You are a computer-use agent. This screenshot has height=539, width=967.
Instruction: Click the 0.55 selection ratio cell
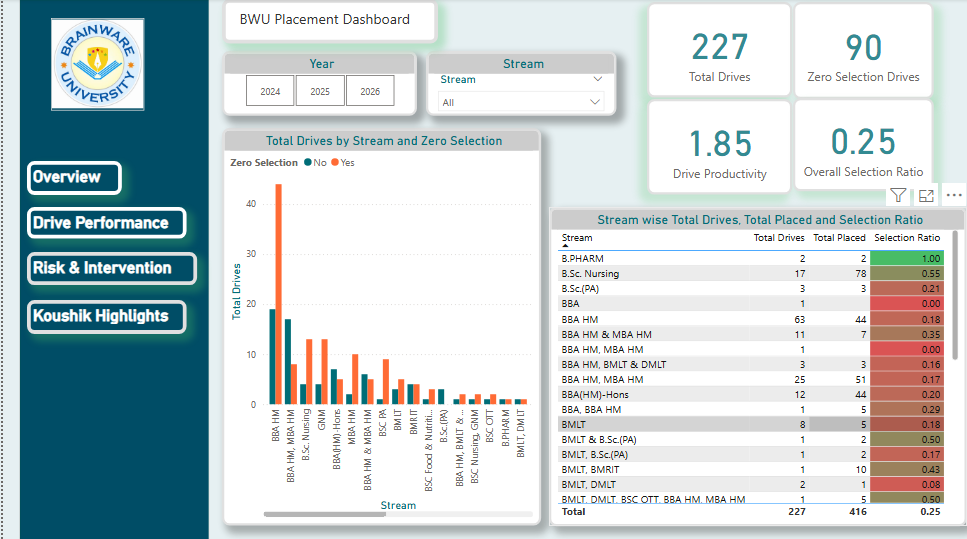(907, 274)
